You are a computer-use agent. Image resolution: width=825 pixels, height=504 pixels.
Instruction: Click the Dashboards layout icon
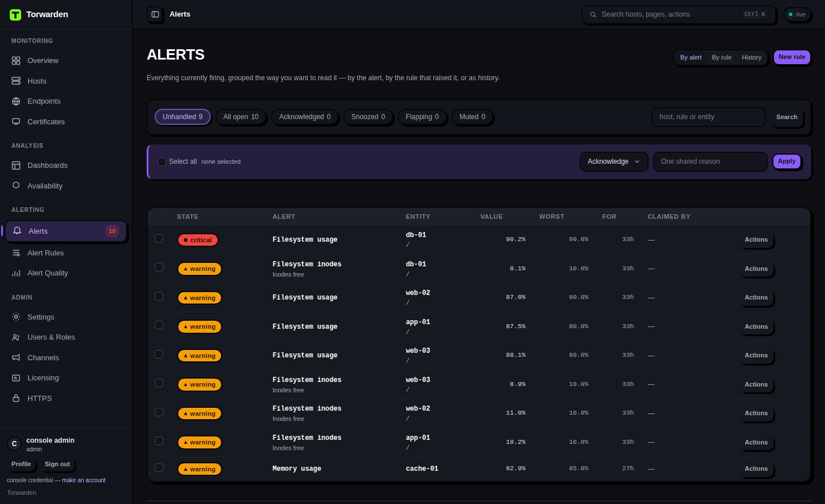tap(16, 166)
